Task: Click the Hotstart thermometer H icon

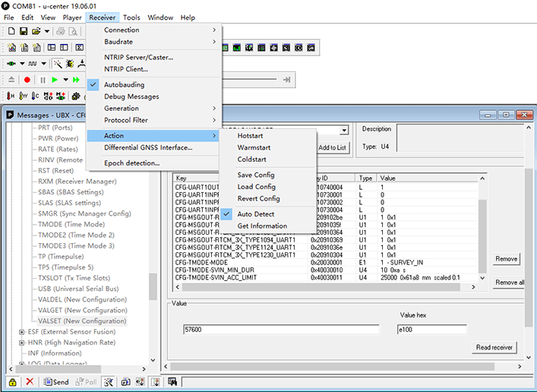Action: pyautogui.click(x=11, y=96)
